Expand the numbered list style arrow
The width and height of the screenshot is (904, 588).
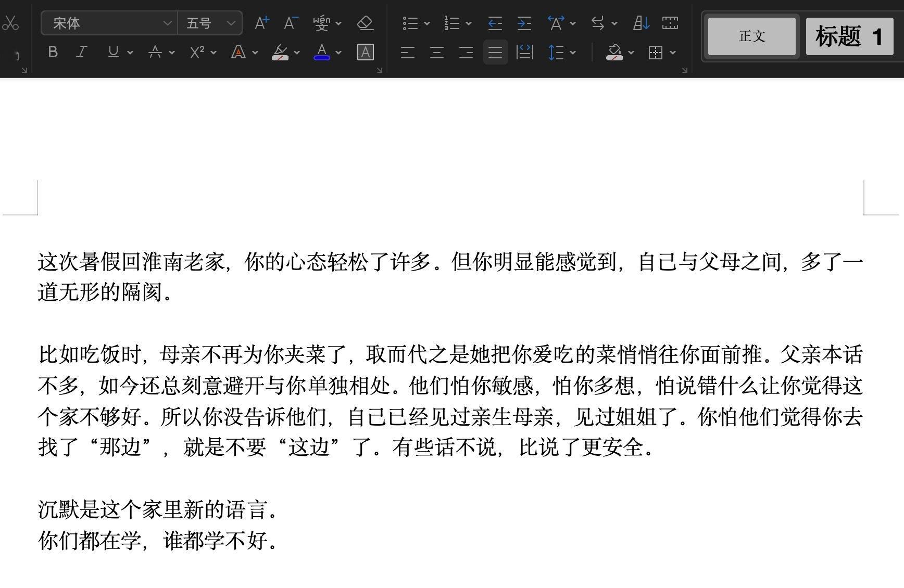pyautogui.click(x=469, y=23)
